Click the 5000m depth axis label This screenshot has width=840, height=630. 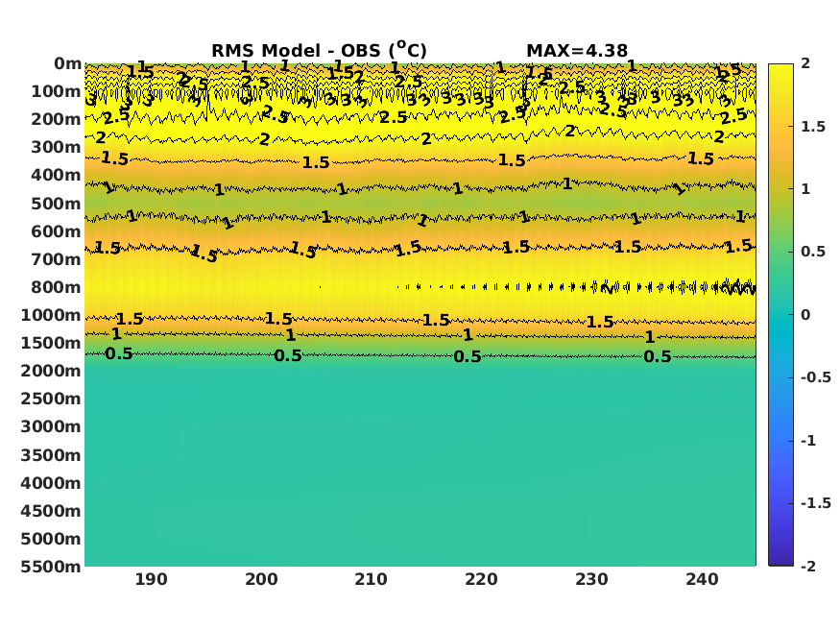(x=52, y=540)
